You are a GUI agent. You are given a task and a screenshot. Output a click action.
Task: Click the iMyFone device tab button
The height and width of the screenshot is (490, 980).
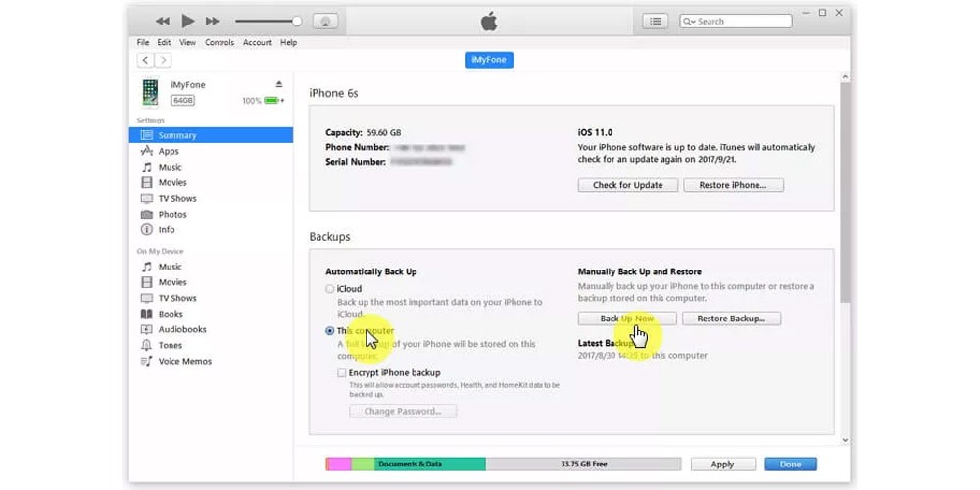(489, 60)
